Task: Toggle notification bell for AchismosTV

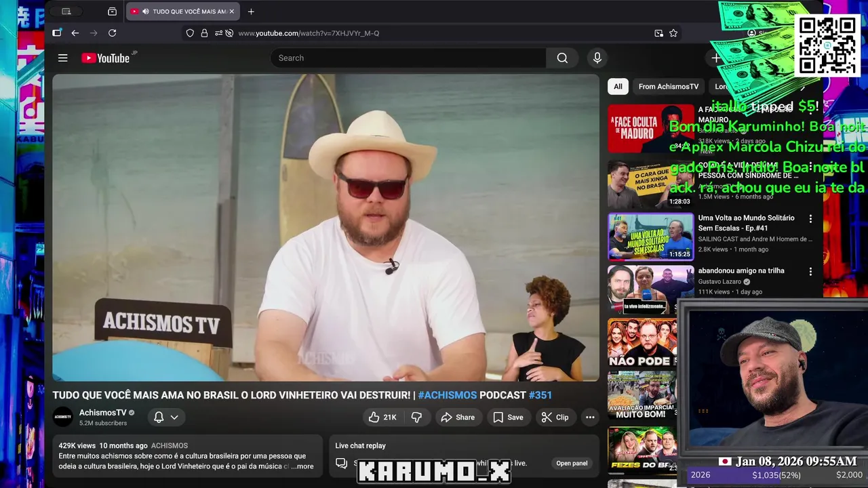Action: click(x=159, y=418)
